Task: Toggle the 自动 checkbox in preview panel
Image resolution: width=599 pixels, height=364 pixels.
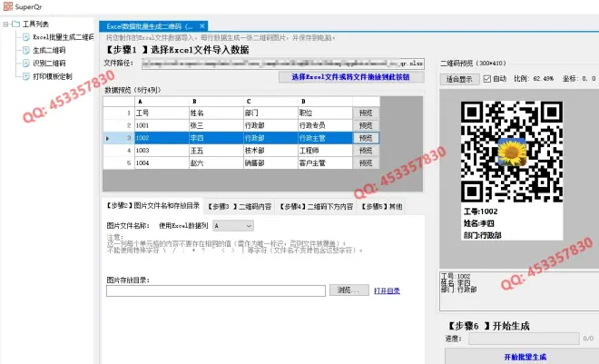Action: pyautogui.click(x=487, y=79)
